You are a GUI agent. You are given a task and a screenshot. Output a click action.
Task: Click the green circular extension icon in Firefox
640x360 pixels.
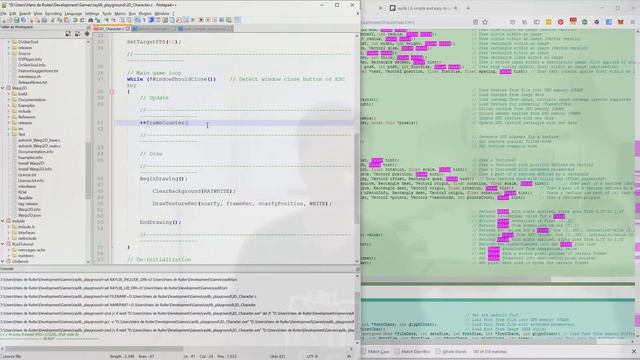click(x=584, y=22)
